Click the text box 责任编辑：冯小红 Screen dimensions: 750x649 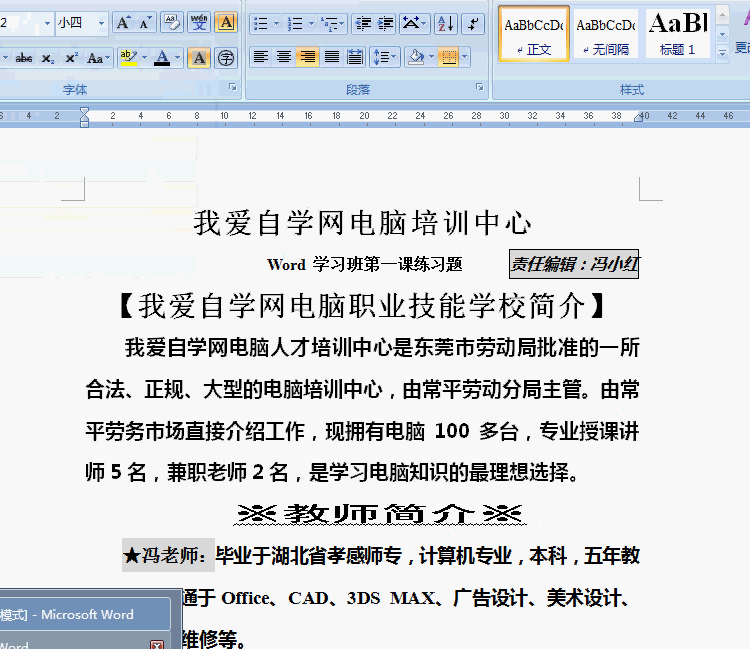point(574,264)
